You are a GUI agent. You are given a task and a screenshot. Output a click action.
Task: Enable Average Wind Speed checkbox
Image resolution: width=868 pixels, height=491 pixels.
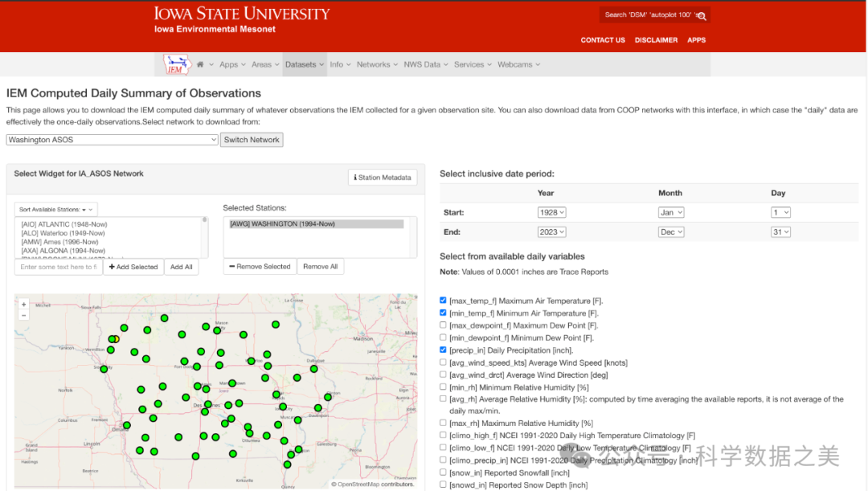(443, 362)
